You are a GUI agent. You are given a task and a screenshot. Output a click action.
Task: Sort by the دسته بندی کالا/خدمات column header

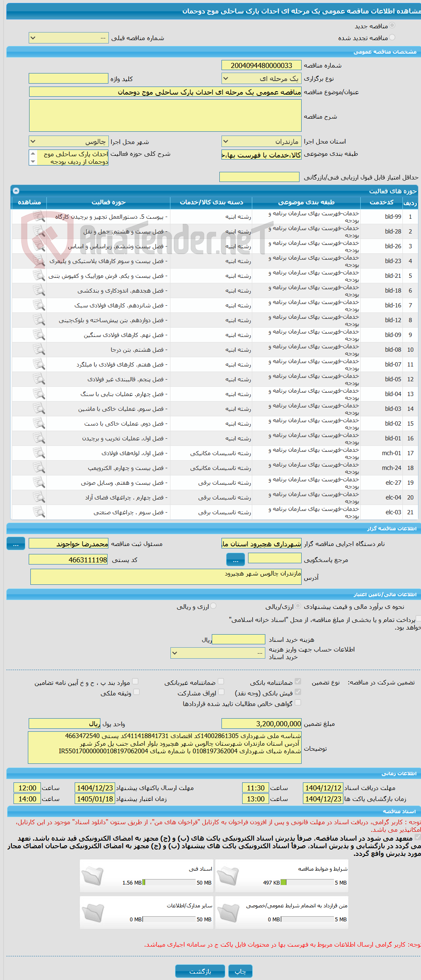pyautogui.click(x=211, y=202)
